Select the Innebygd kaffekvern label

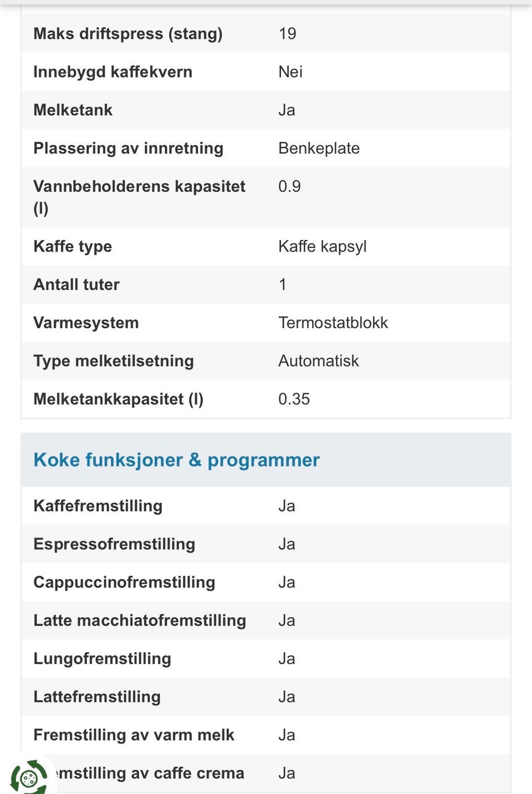[x=112, y=72]
